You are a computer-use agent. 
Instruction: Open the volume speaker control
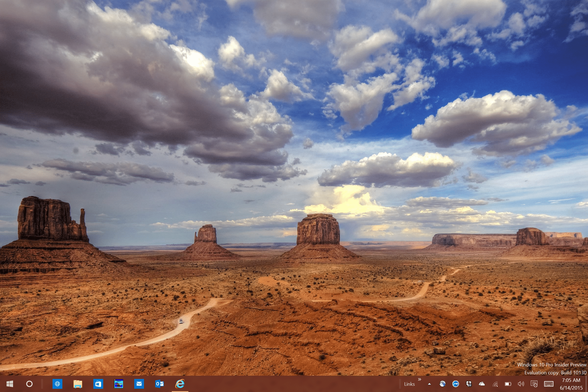[521, 384]
